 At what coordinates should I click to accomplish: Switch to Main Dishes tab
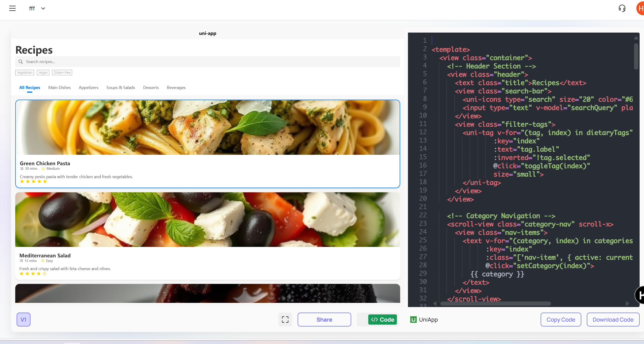59,87
